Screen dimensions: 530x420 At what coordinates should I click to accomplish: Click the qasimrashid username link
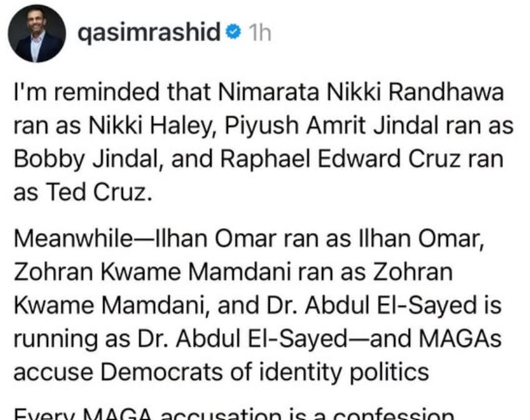[149, 32]
